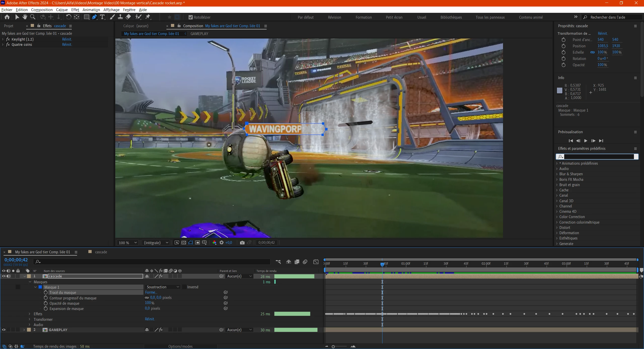This screenshot has width=644, height=349.
Task: Click the Forme... mask path link
Action: (x=151, y=292)
